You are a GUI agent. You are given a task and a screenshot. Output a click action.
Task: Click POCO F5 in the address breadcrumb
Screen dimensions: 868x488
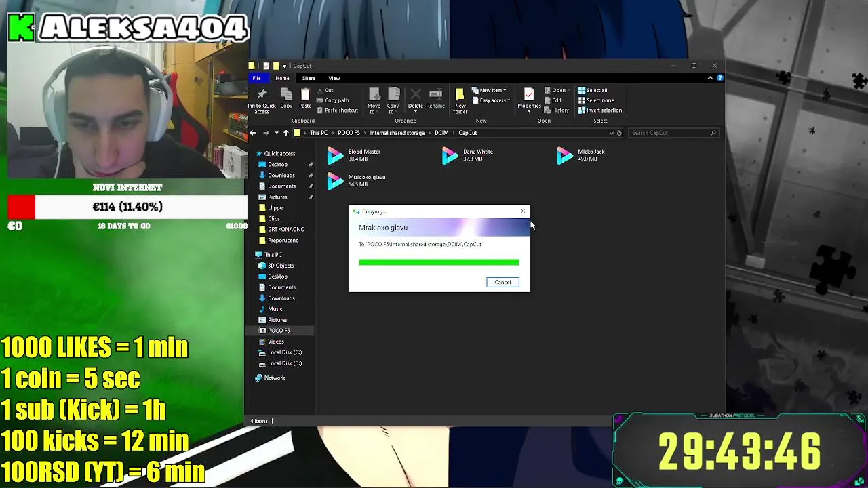pyautogui.click(x=349, y=133)
